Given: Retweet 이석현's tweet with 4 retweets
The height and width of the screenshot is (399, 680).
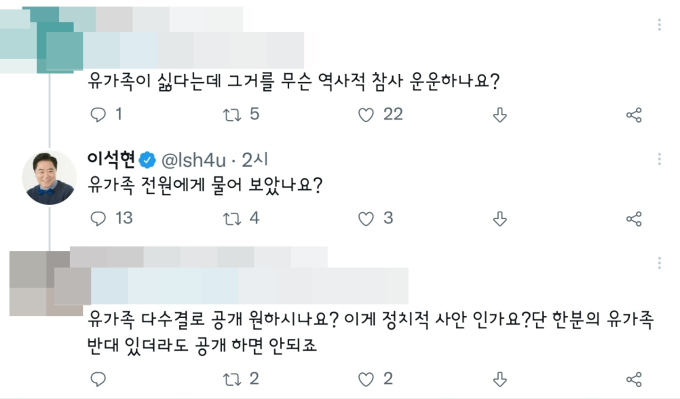Looking at the screenshot, I should tap(232, 219).
